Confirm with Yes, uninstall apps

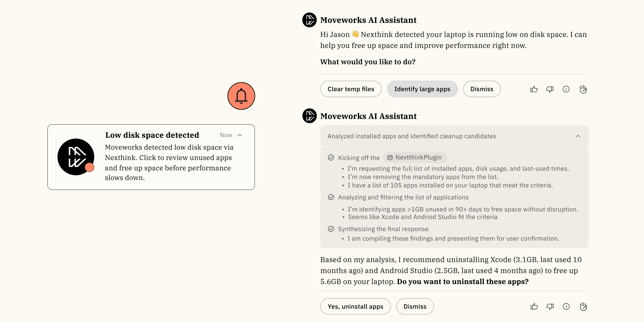tap(355, 306)
